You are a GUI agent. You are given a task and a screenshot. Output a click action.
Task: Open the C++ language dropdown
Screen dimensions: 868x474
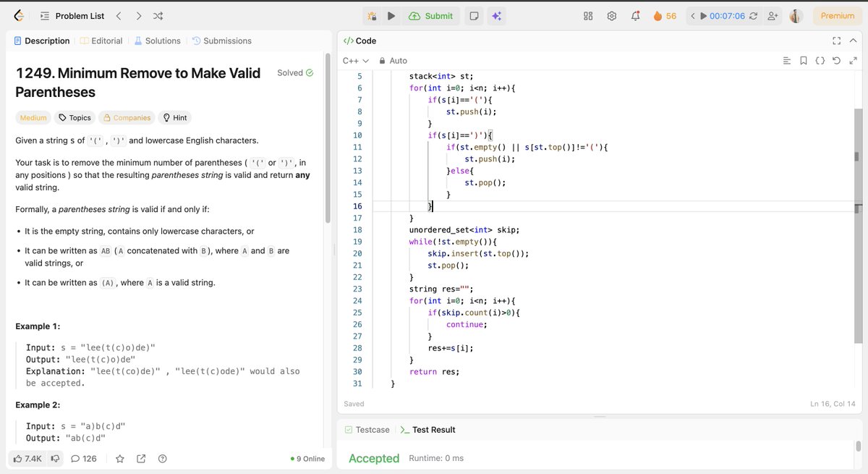[355, 61]
